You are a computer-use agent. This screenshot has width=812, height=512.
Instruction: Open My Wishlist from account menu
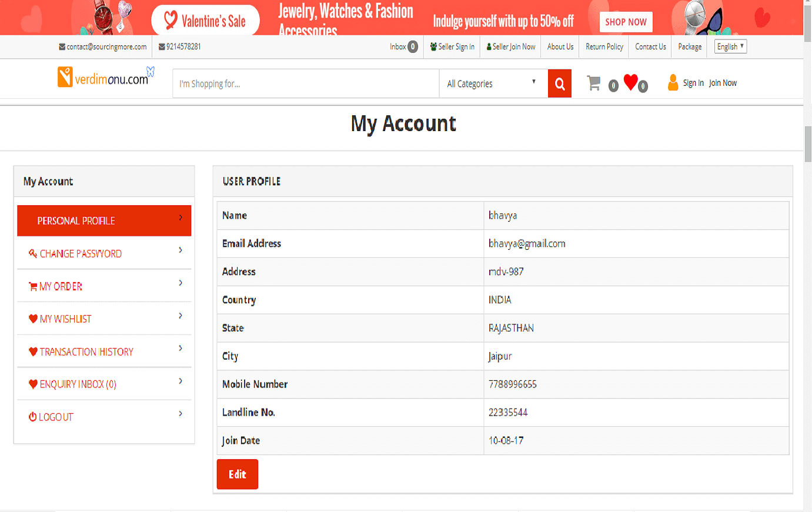tap(66, 319)
